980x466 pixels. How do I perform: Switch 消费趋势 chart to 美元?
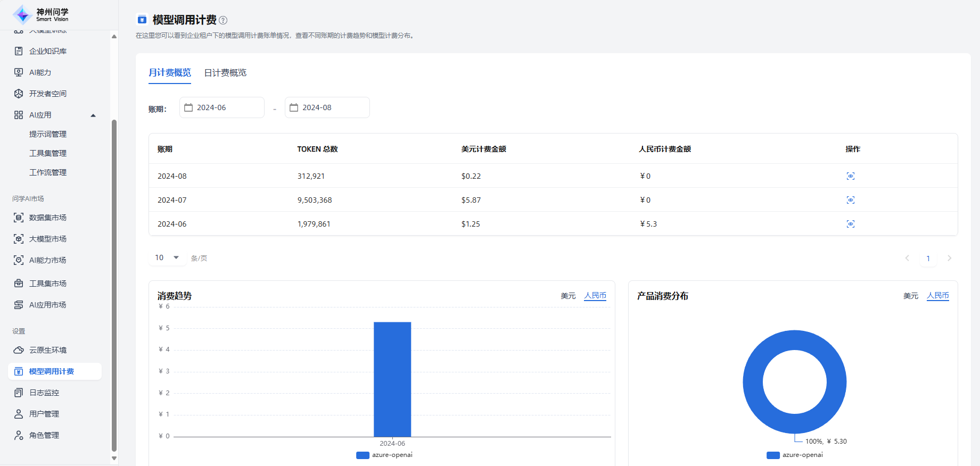568,296
